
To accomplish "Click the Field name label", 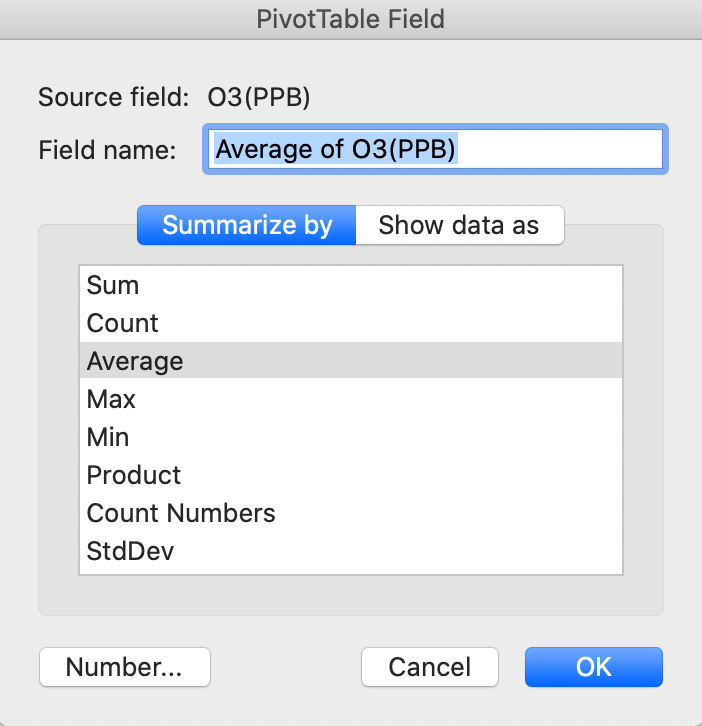I will tap(107, 150).
